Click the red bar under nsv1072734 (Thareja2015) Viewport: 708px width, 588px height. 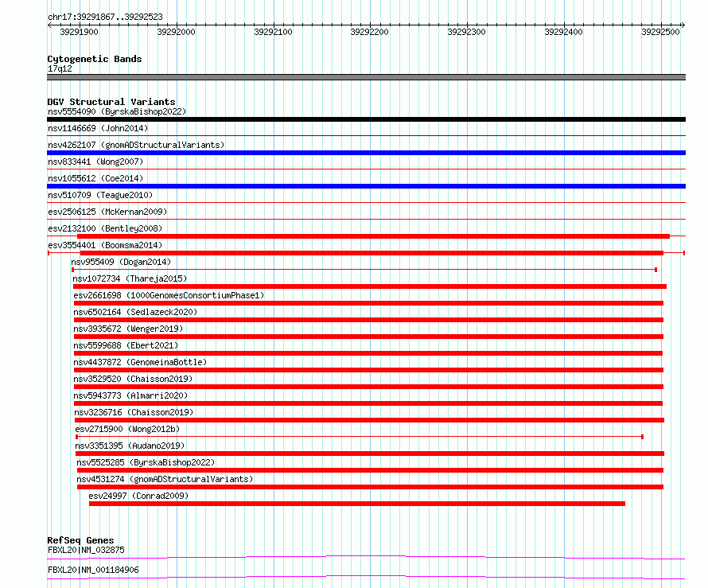[370, 286]
